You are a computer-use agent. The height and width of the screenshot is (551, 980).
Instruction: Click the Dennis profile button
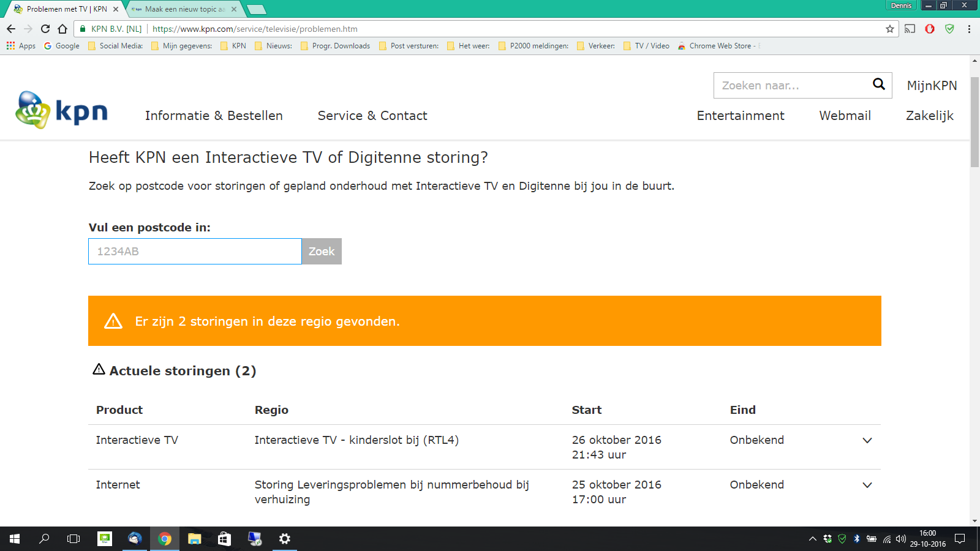tap(901, 6)
